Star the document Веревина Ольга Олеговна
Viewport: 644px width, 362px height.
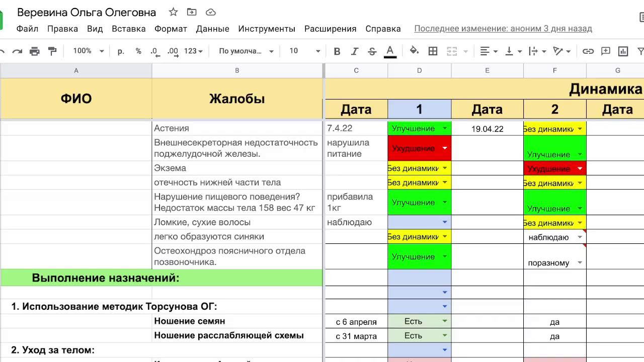pyautogui.click(x=173, y=12)
